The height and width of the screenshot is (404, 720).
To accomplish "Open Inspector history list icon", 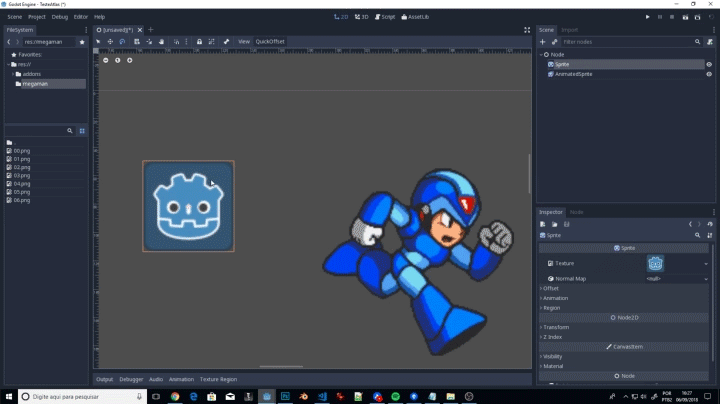I will (x=710, y=224).
